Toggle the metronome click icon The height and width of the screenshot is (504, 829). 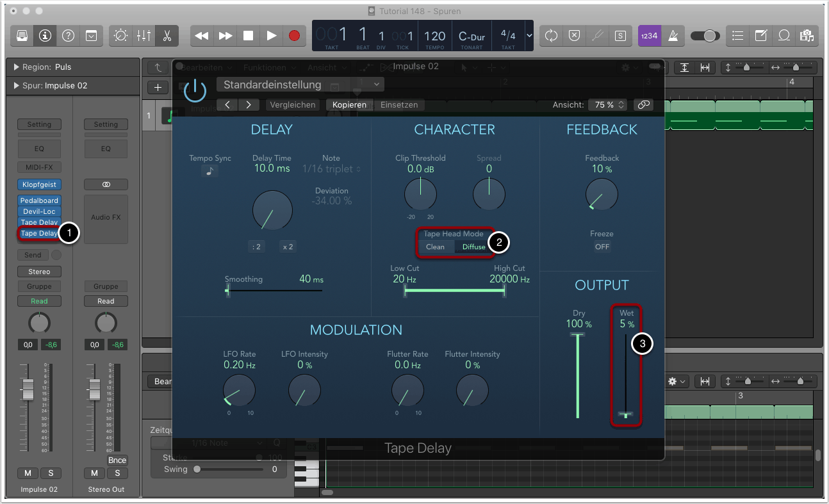point(673,36)
